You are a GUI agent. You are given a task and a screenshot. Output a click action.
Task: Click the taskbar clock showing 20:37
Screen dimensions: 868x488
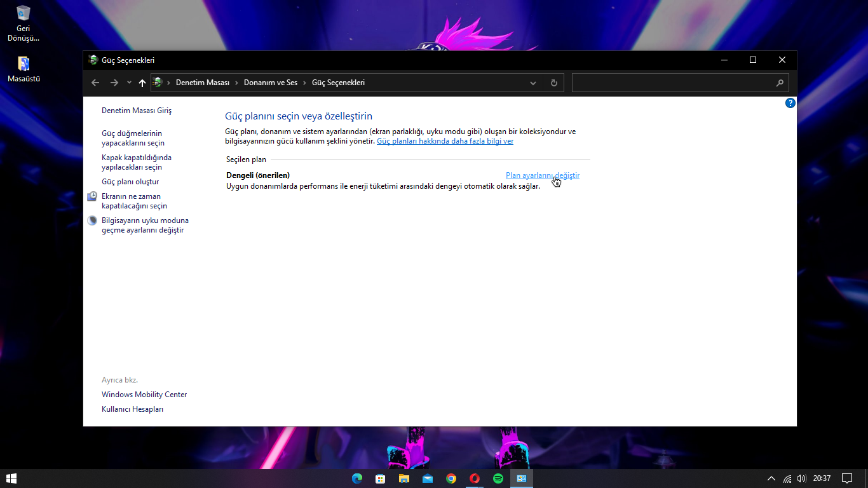pos(822,478)
